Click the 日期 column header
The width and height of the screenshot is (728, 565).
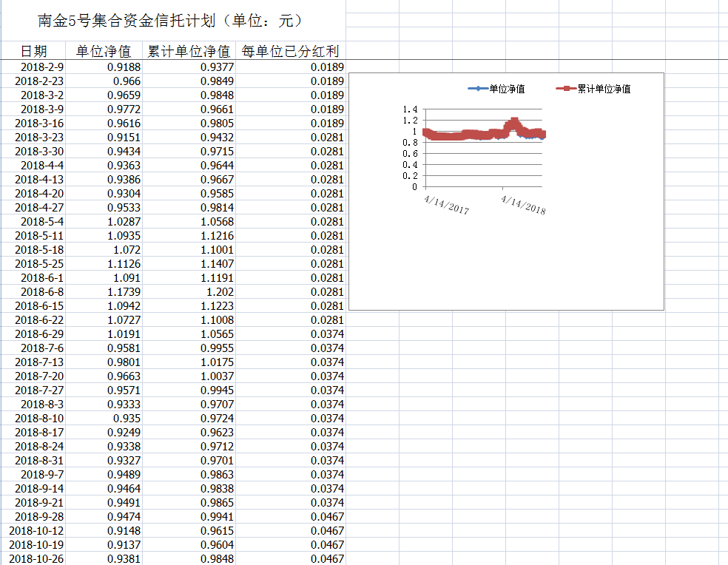click(x=34, y=51)
